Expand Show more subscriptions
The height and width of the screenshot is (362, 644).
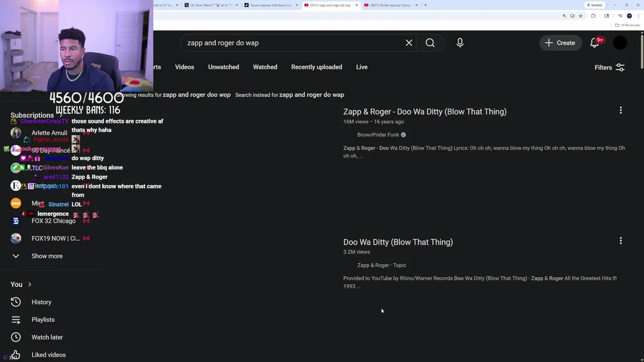pos(47,256)
